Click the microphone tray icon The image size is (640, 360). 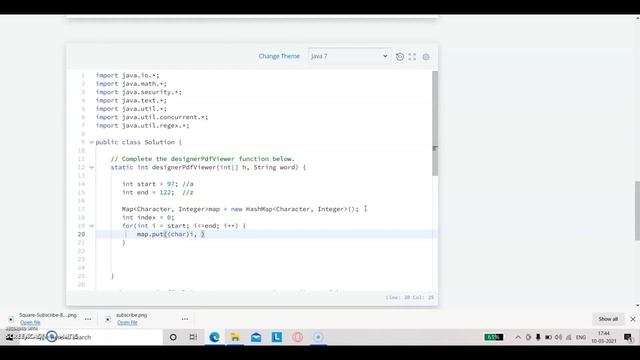point(538,337)
